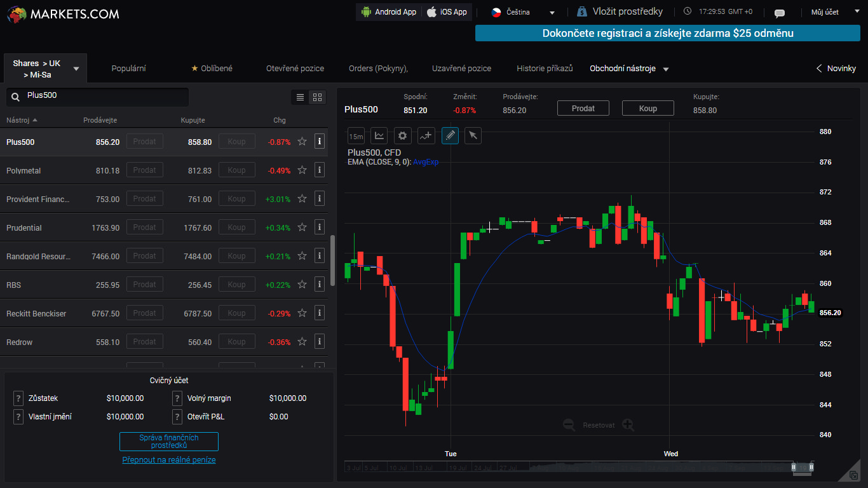The height and width of the screenshot is (488, 868).
Task: Favorite RBS with star
Action: click(x=302, y=285)
